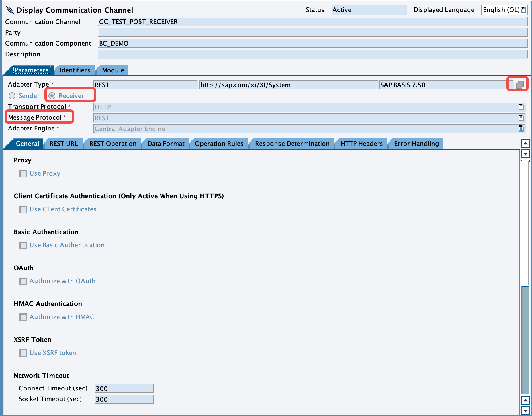Click the Party input field
Viewport: 532px width, 416px height.
click(313, 32)
